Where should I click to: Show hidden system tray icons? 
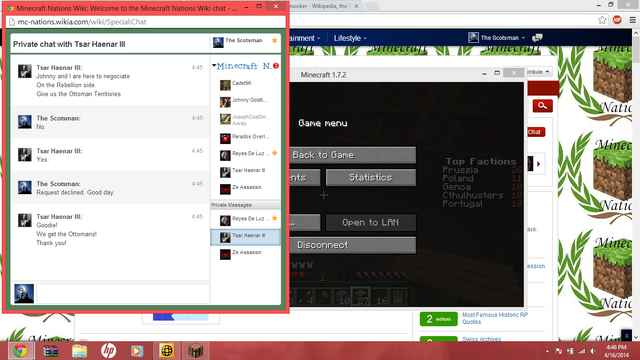coord(547,351)
